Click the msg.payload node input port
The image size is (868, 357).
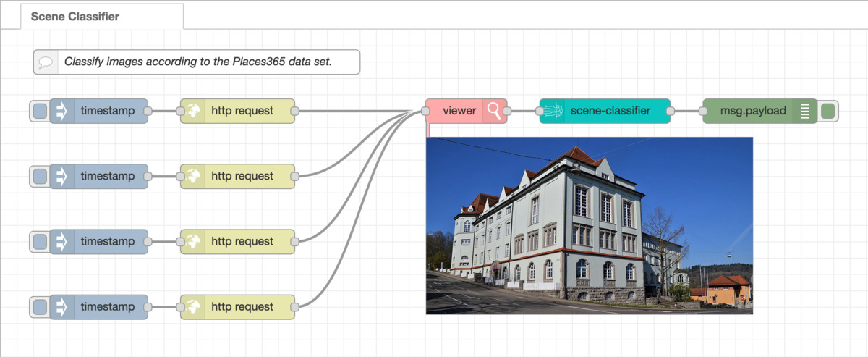pyautogui.click(x=702, y=111)
